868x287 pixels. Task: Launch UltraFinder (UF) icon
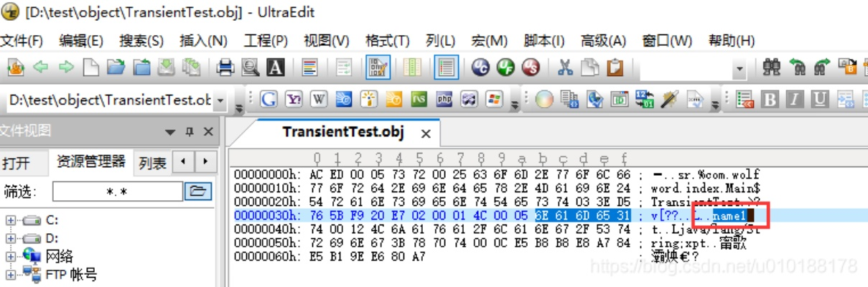click(x=506, y=67)
